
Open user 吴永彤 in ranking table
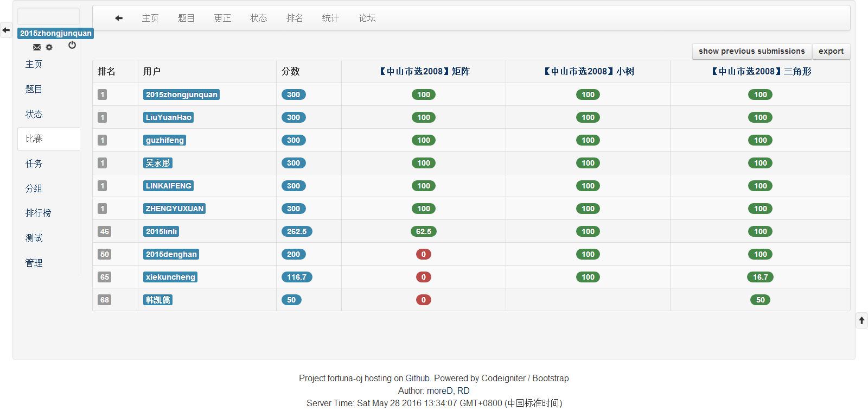click(158, 163)
